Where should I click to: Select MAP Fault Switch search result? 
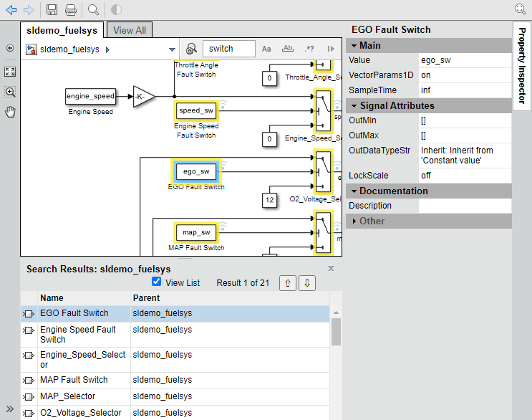pyautogui.click(x=74, y=380)
